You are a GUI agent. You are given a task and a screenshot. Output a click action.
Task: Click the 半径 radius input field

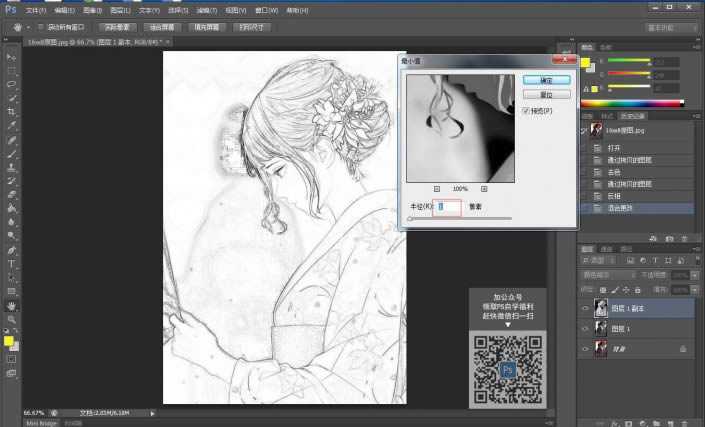(448, 206)
